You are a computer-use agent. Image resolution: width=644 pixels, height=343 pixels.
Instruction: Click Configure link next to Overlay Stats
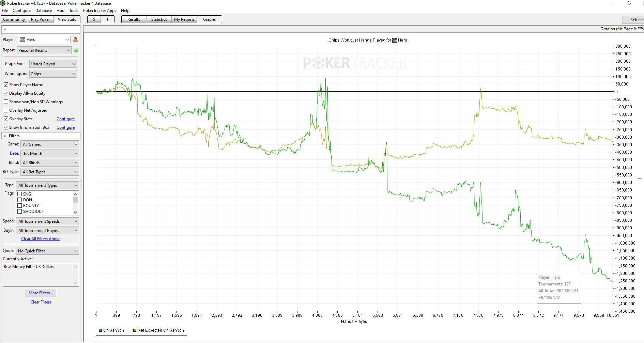click(x=65, y=119)
